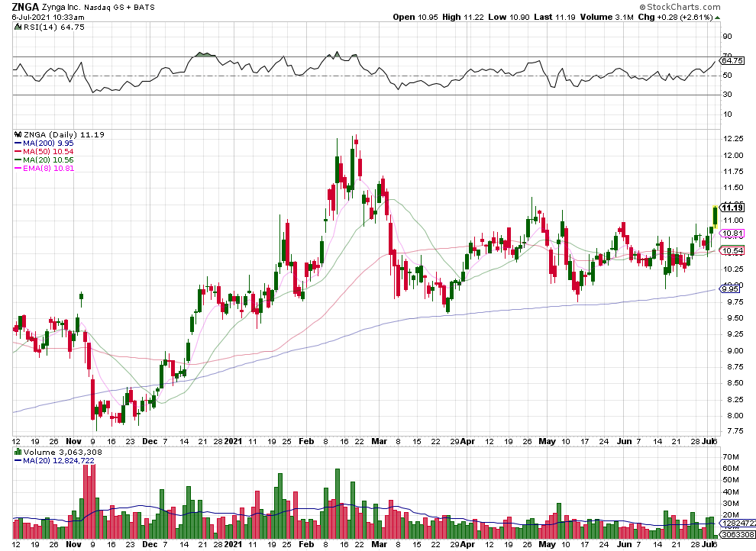This screenshot has height=551, width=756.
Task: Click the 70M volume axis label
Action: [x=731, y=456]
